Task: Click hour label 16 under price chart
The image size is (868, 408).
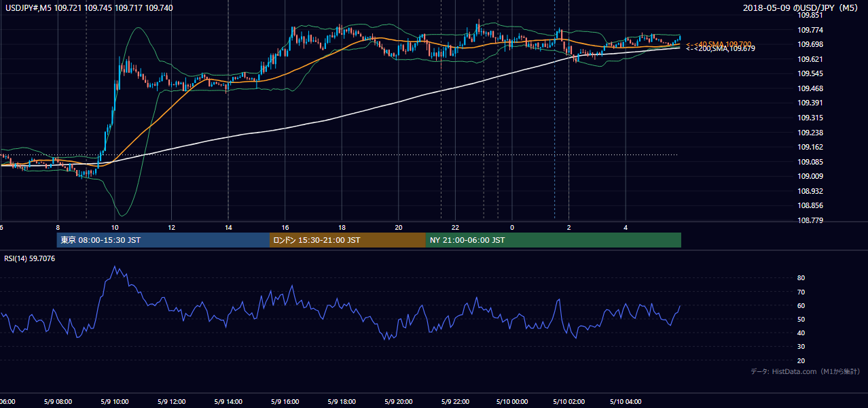Action: point(285,227)
